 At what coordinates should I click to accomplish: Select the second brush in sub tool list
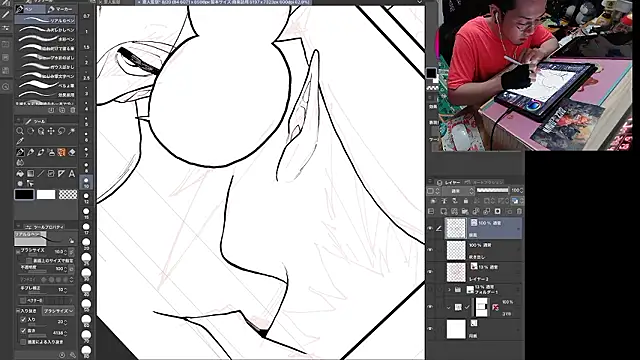(46, 30)
